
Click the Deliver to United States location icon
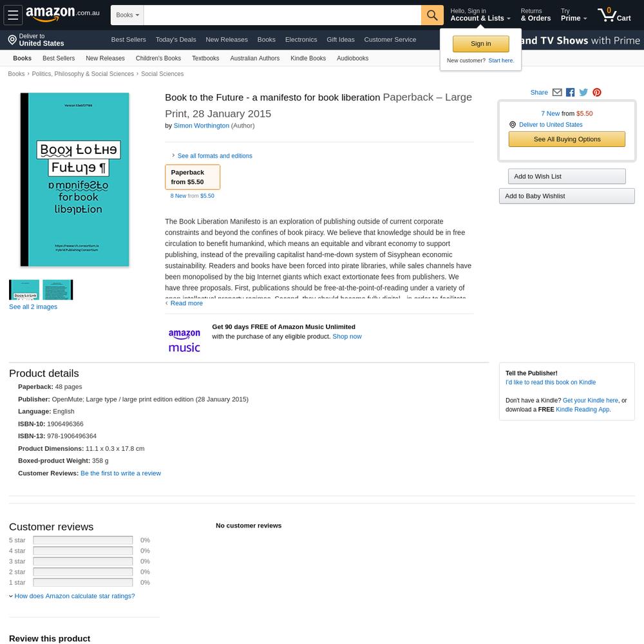[x=12, y=40]
